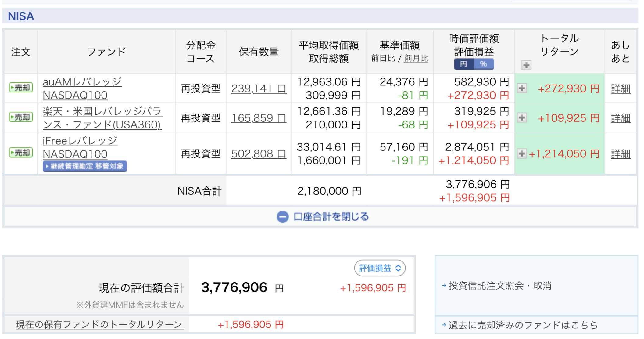Expand total return plus icon for auAM fund
The width and height of the screenshot is (644, 339).
pyautogui.click(x=522, y=88)
